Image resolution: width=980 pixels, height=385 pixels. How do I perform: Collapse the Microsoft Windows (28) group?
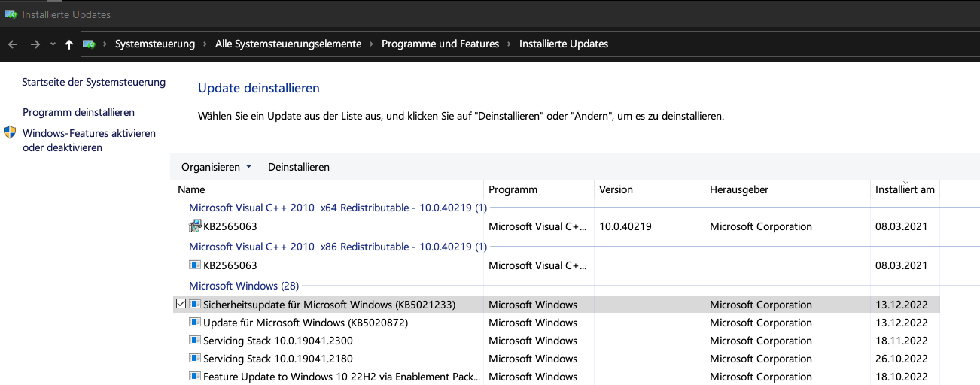[x=244, y=286]
